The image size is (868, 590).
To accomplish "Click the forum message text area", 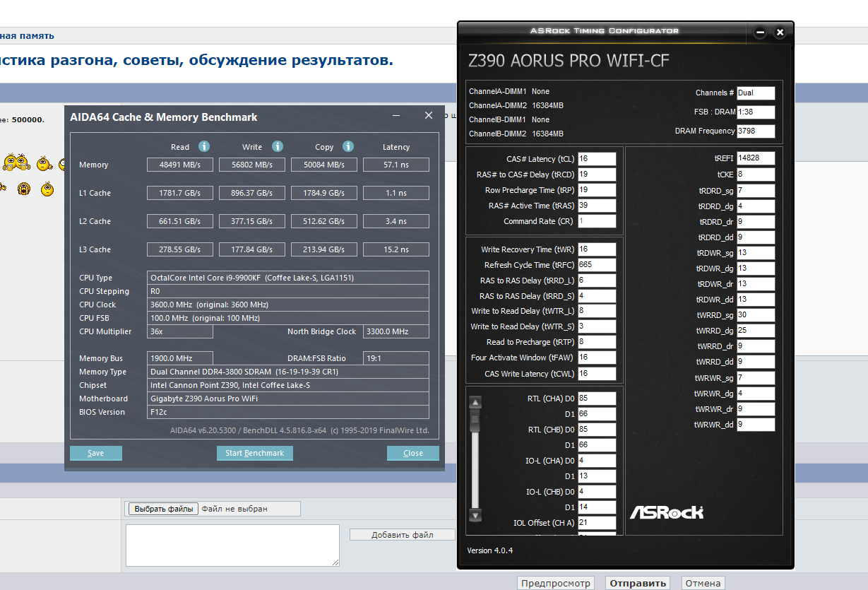I will coord(232,545).
